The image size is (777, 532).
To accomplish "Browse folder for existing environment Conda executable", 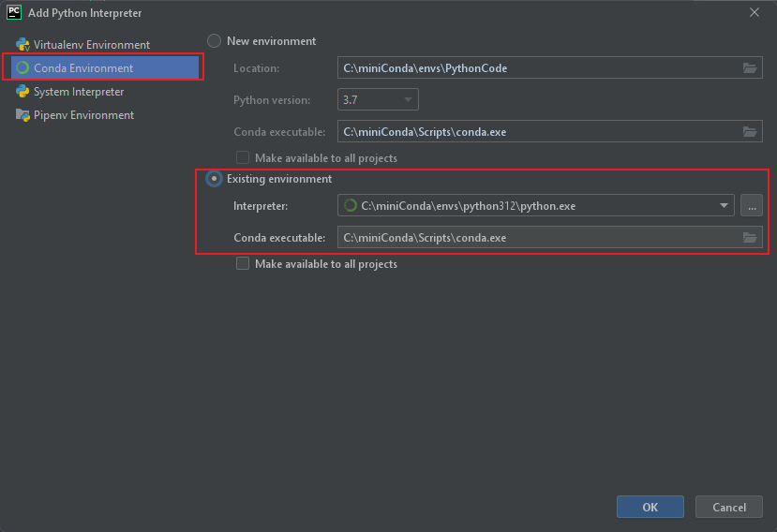I will pos(750,238).
